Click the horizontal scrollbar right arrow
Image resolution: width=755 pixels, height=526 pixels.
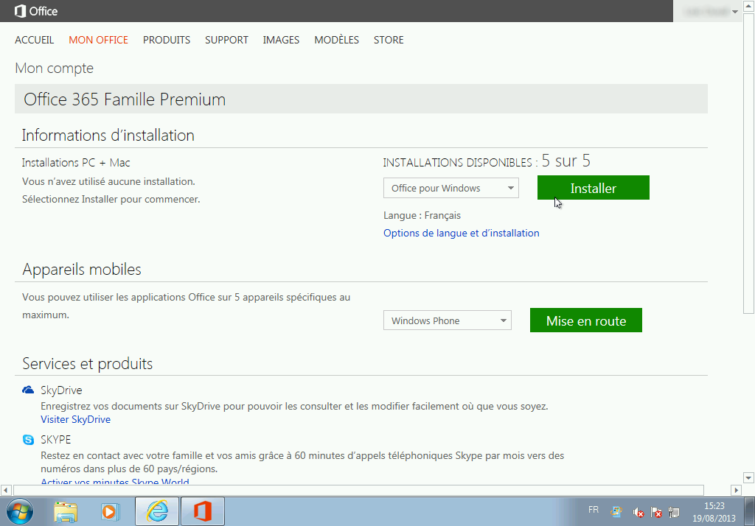[736, 490]
